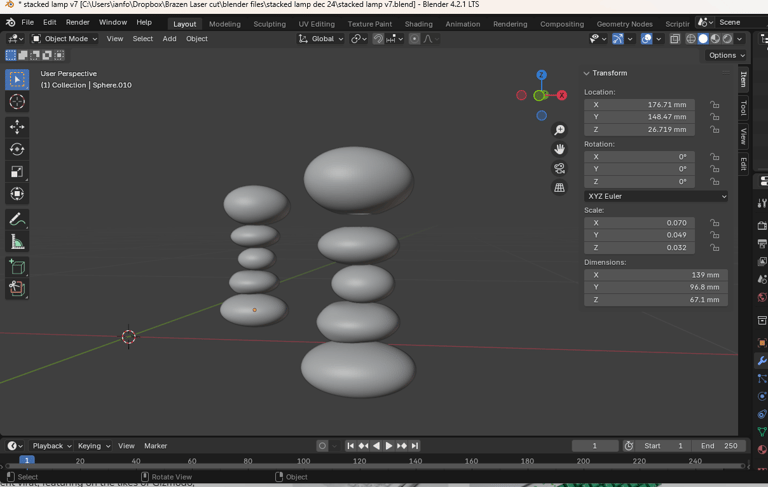This screenshot has width=768, height=487.
Task: Click the Location X value field
Action: pyautogui.click(x=639, y=105)
